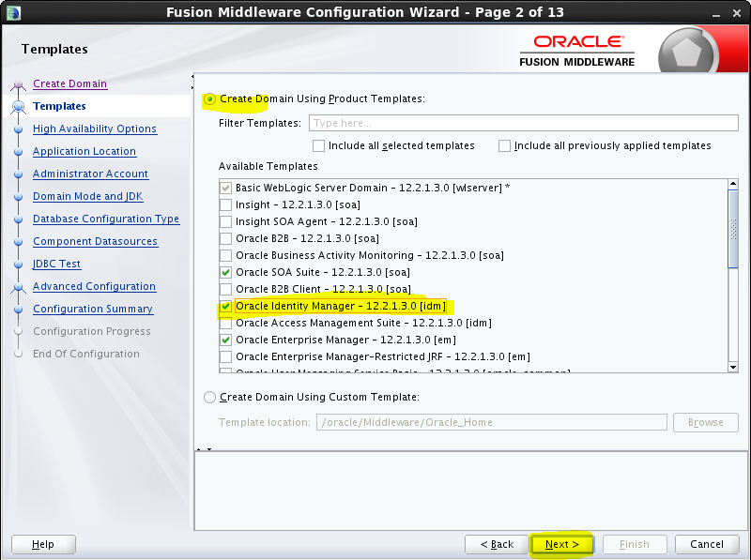
Task: Check Include all previously applied templates
Action: [x=504, y=145]
